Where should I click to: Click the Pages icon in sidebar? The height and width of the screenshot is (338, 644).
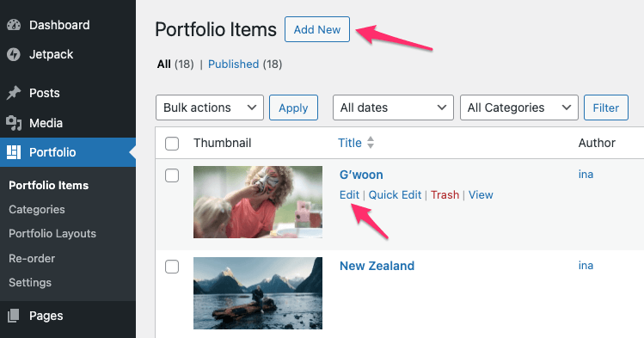click(x=14, y=316)
